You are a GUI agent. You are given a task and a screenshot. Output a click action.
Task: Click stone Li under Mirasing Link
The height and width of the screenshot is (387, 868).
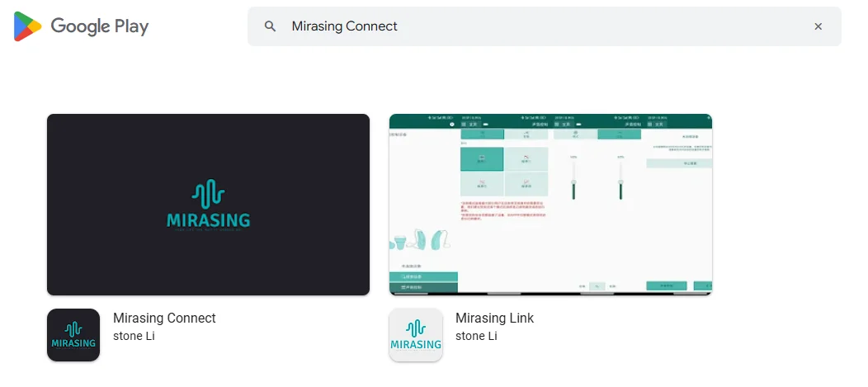coord(476,336)
